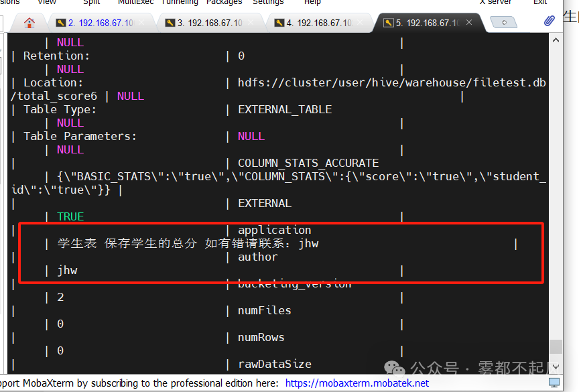This screenshot has width=579, height=392.
Task: Open the Help menu
Action: 312,3
